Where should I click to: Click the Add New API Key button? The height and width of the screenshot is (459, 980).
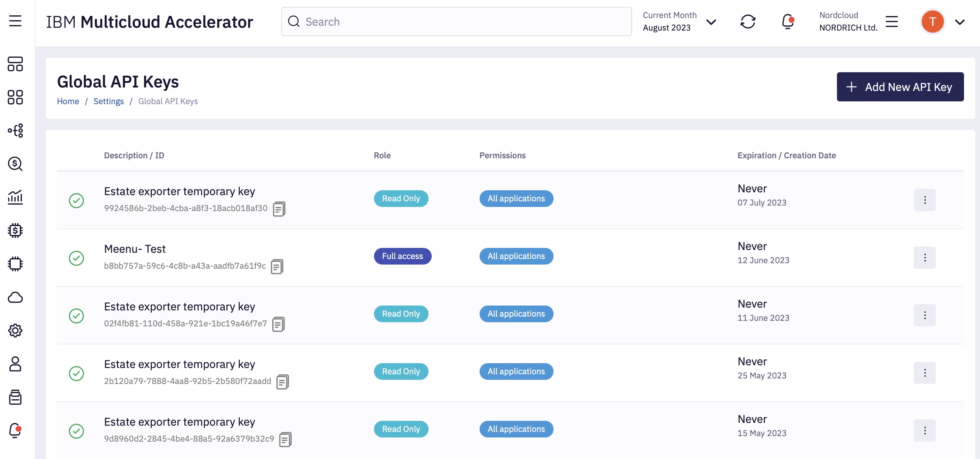(x=900, y=87)
